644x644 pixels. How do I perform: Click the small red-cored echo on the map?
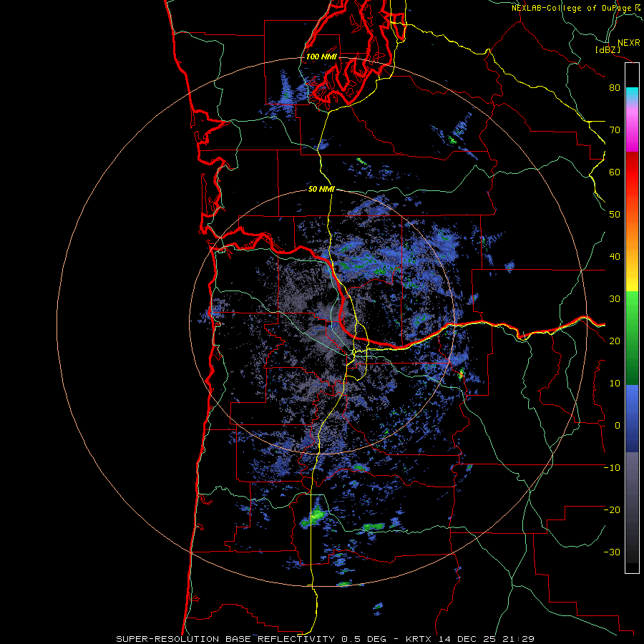tap(461, 374)
